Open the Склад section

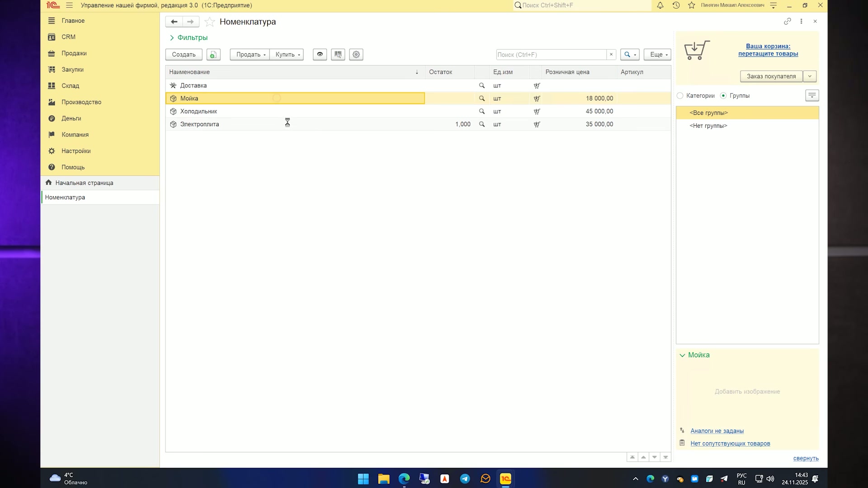coord(70,86)
